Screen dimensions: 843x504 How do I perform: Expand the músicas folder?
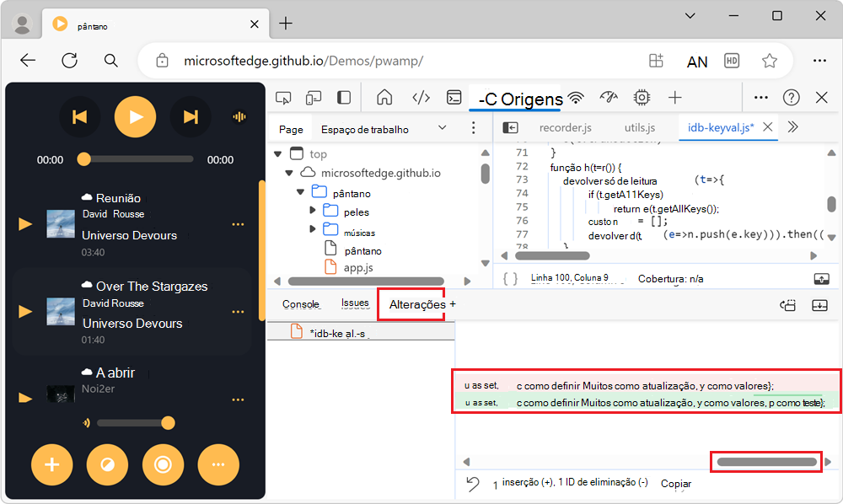(312, 230)
